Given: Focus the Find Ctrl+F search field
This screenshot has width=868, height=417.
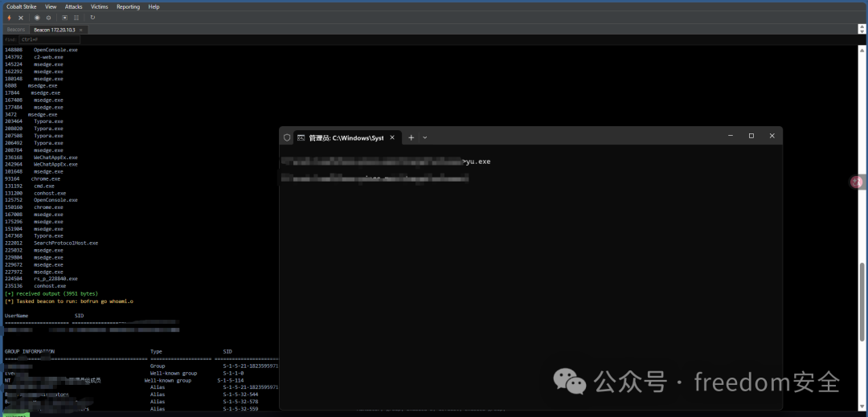Looking at the screenshot, I should point(50,40).
